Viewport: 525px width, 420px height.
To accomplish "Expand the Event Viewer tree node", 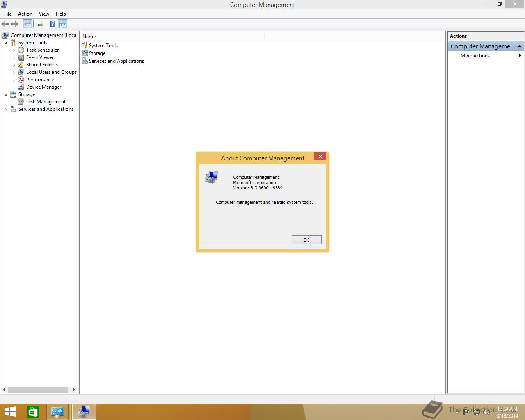I will [x=14, y=58].
